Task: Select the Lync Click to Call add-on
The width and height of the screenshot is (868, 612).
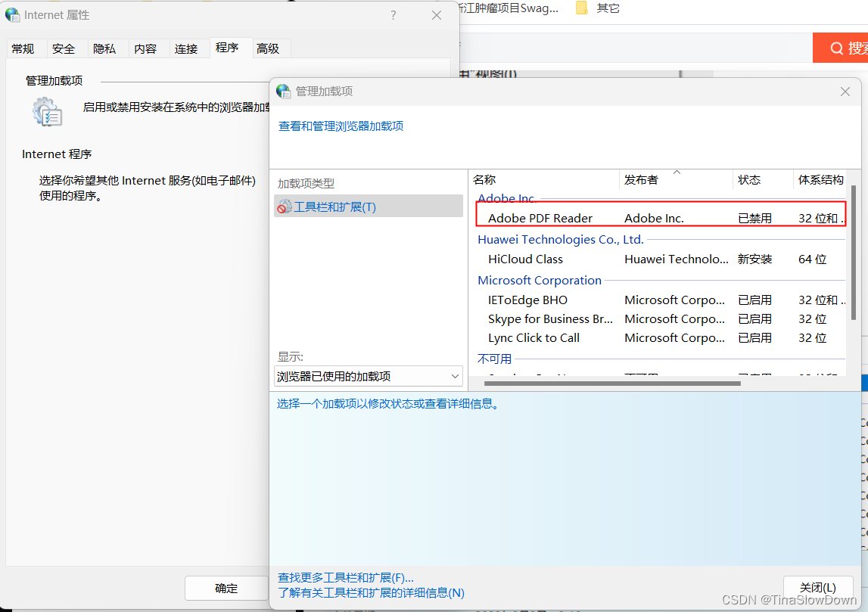Action: click(x=661, y=337)
